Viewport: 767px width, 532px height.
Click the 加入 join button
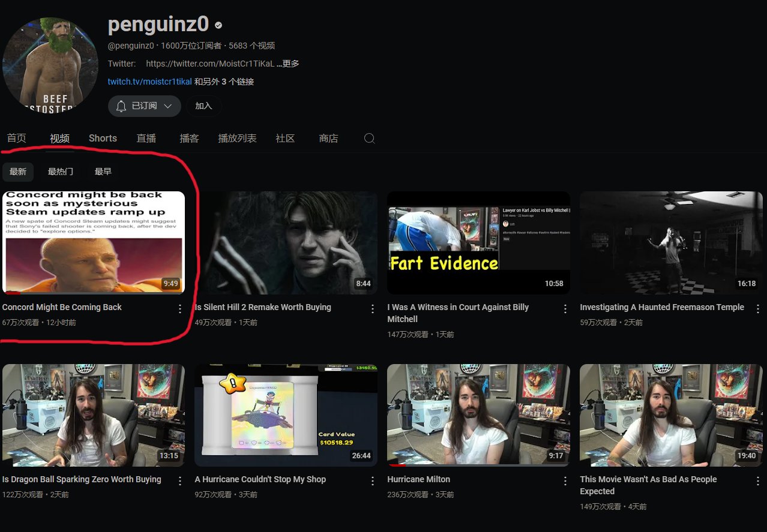pos(204,106)
